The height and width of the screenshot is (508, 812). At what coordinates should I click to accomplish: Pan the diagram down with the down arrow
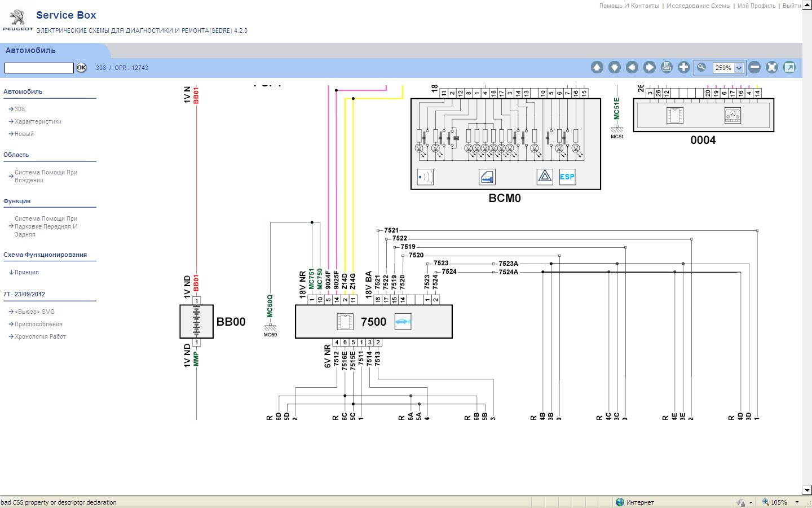(614, 67)
